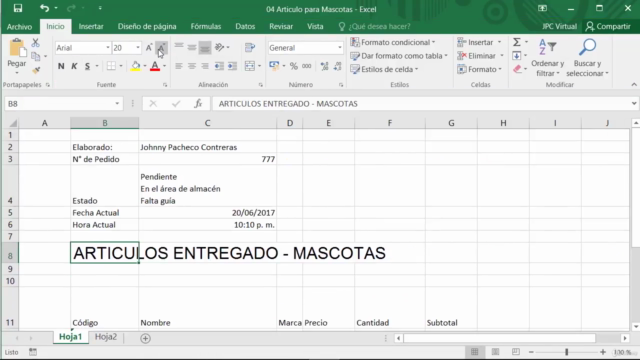Switch to Diseño de página tab
Screen dimensions: 640x360
click(147, 27)
